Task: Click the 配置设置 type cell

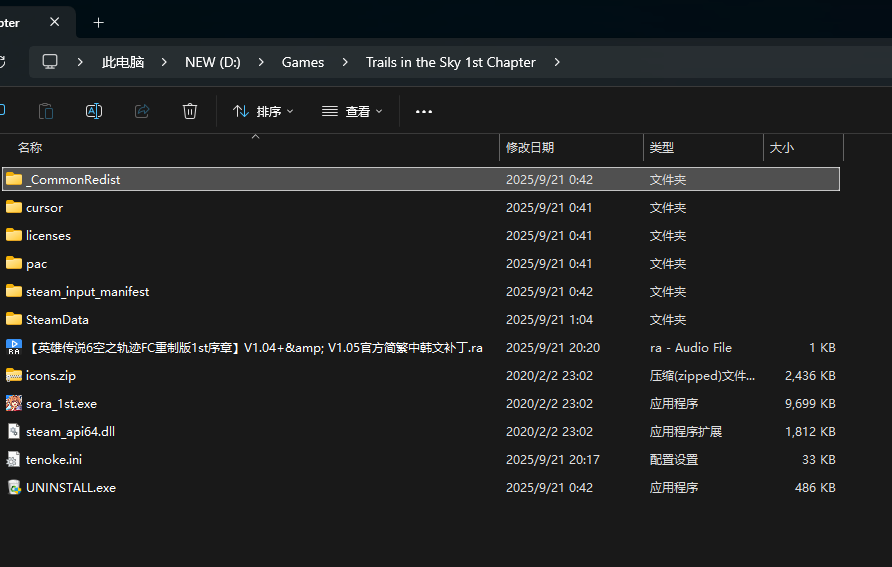Action: coord(674,460)
